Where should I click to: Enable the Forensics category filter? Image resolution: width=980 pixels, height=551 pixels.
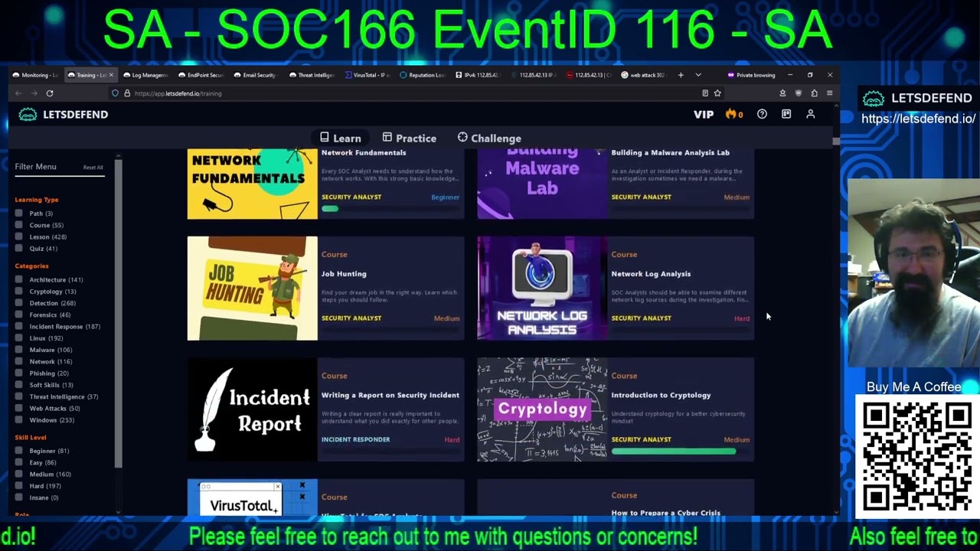18,315
